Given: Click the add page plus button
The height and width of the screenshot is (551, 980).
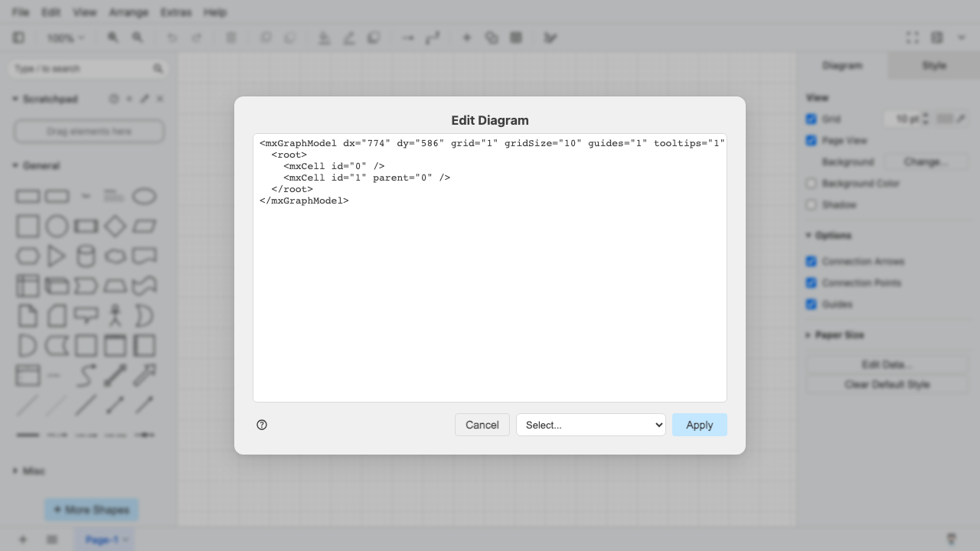Looking at the screenshot, I should [23, 540].
